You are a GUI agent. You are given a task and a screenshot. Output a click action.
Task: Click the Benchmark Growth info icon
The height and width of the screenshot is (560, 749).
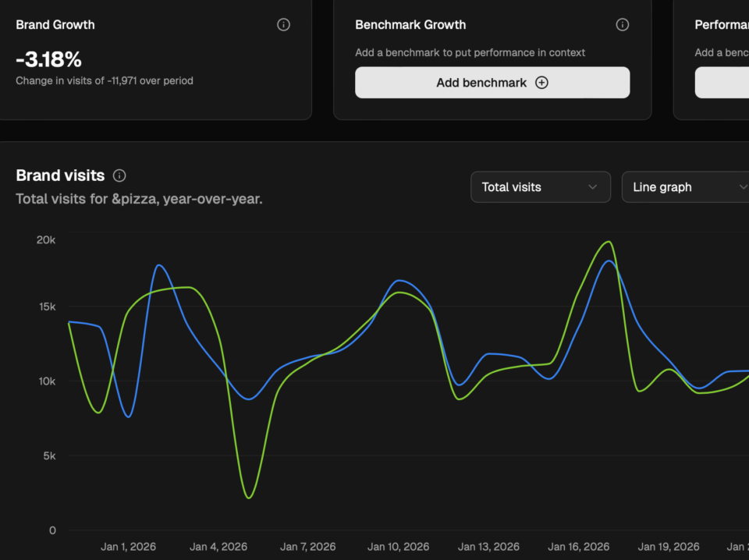tap(622, 25)
